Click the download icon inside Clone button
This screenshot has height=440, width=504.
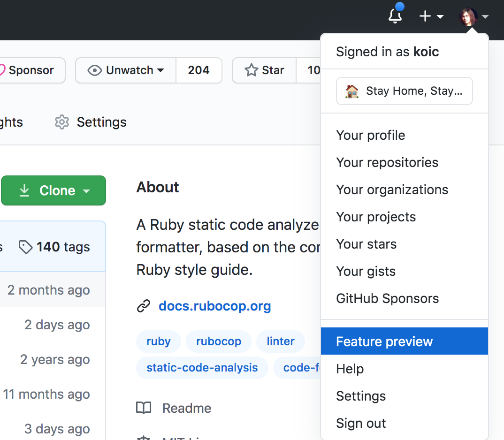point(24,190)
